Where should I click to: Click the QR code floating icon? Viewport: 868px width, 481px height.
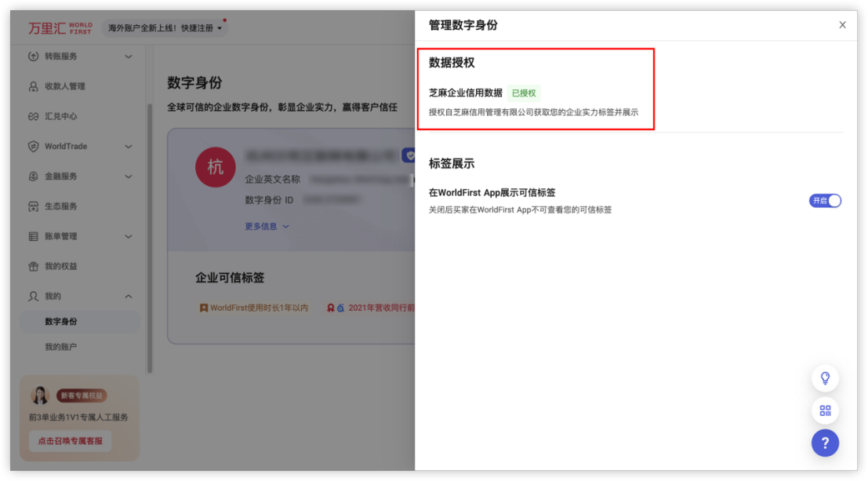click(x=825, y=410)
